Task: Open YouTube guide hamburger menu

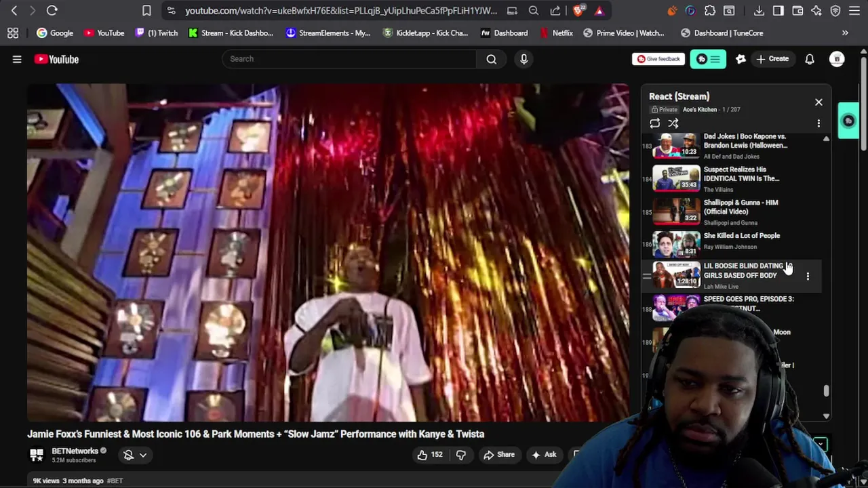Action: coord(17,59)
